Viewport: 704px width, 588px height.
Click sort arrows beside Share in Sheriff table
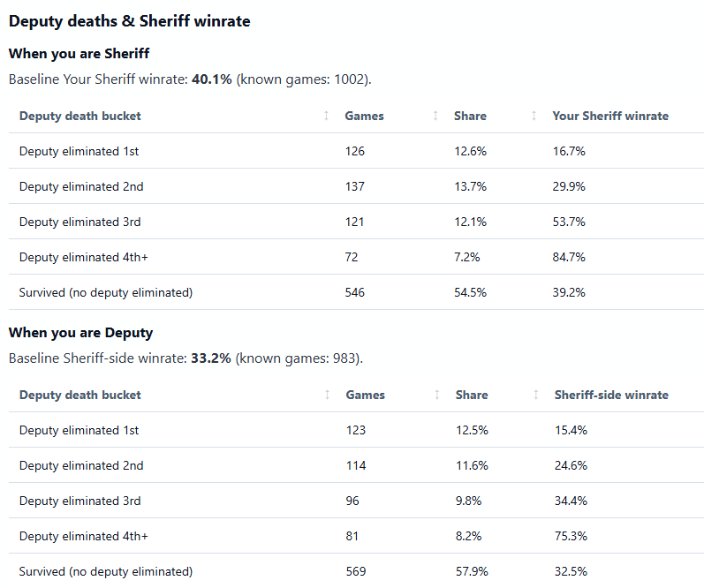(x=534, y=116)
